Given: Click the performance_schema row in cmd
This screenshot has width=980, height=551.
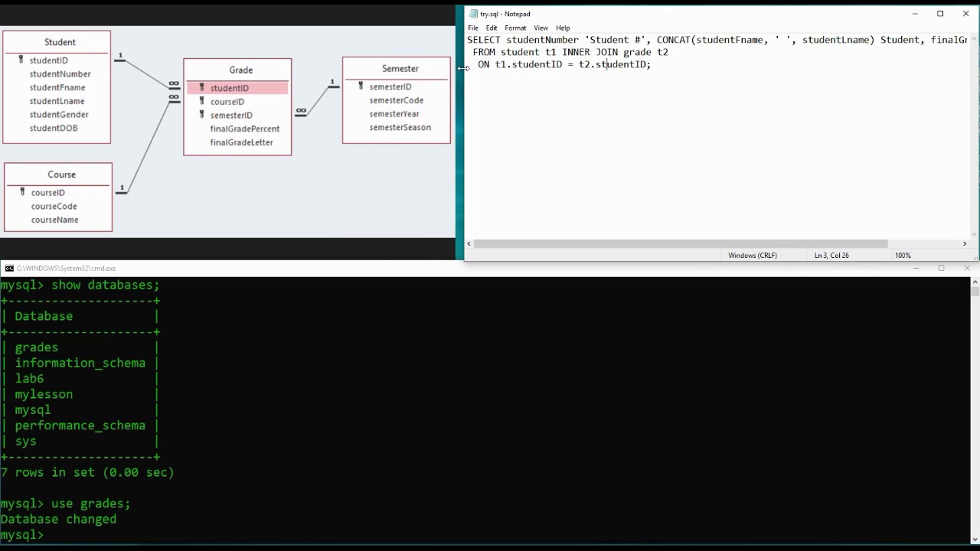Looking at the screenshot, I should point(80,425).
